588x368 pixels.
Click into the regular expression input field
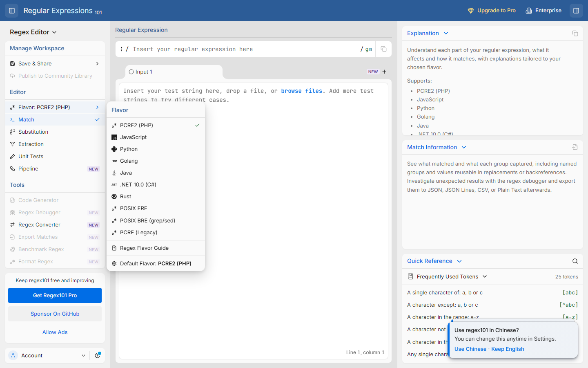pyautogui.click(x=245, y=49)
